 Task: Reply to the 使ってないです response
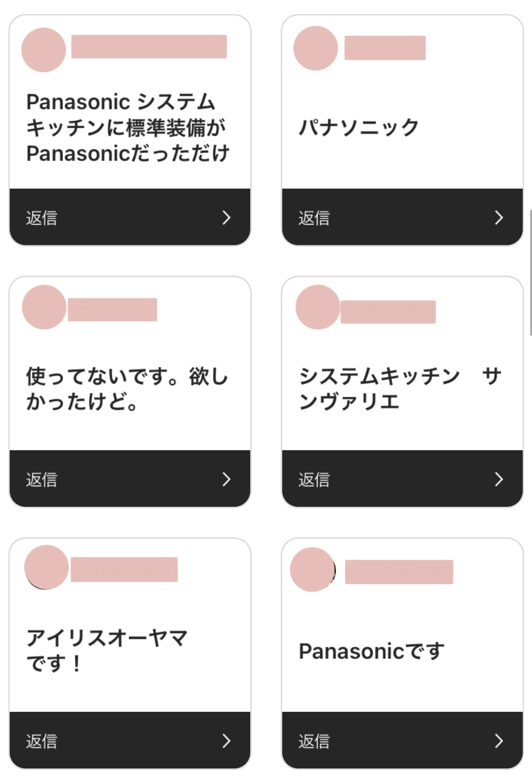42,479
